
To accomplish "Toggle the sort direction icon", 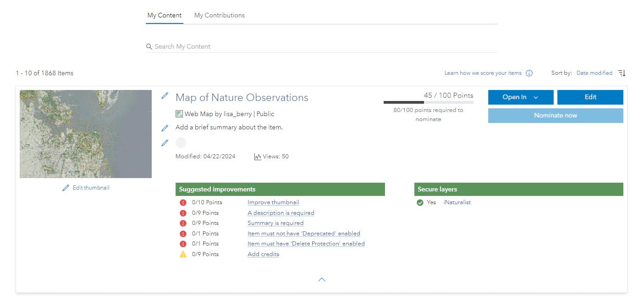I will click(622, 73).
